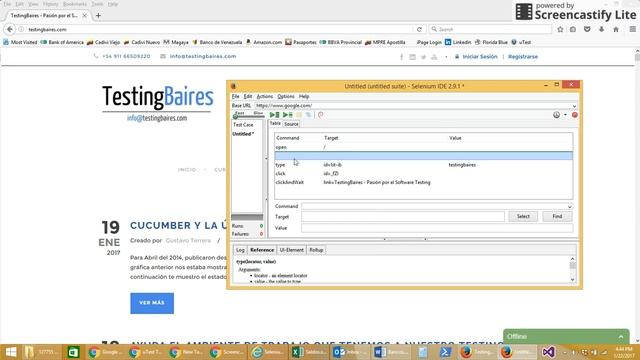Open the PowerShell taskbar icon

[445, 352]
